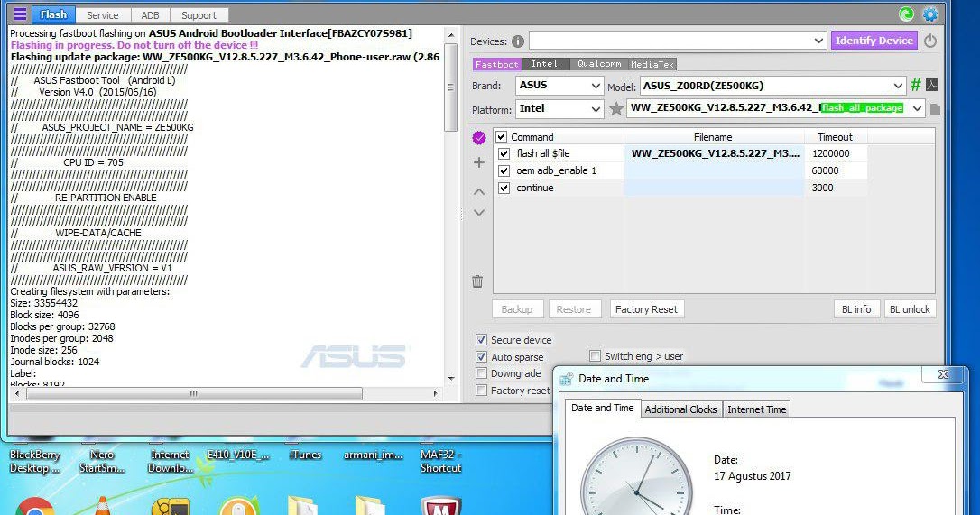Open Nero StartSmart desktop shortcut
980x515 pixels.
click(102, 461)
